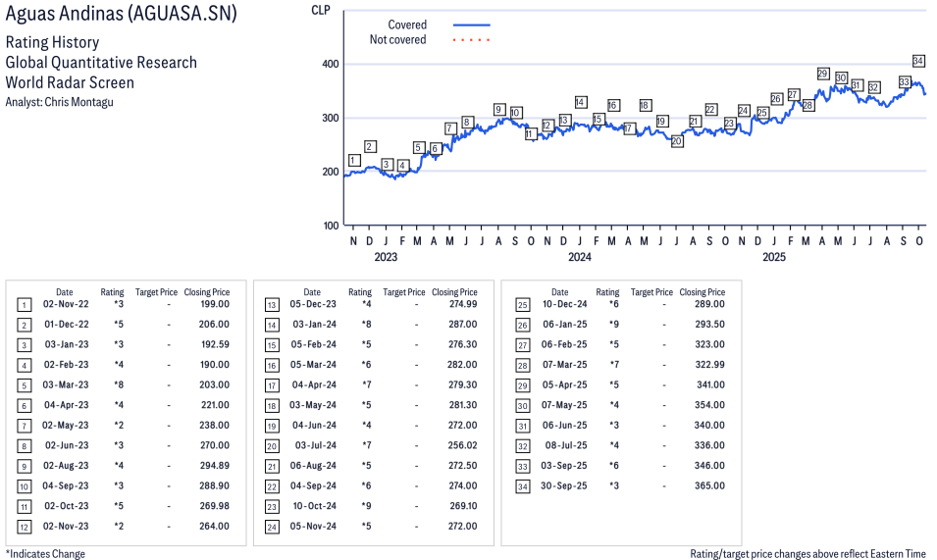937x560 pixels.
Task: Click boxed number 24 in the table
Action: (x=273, y=527)
